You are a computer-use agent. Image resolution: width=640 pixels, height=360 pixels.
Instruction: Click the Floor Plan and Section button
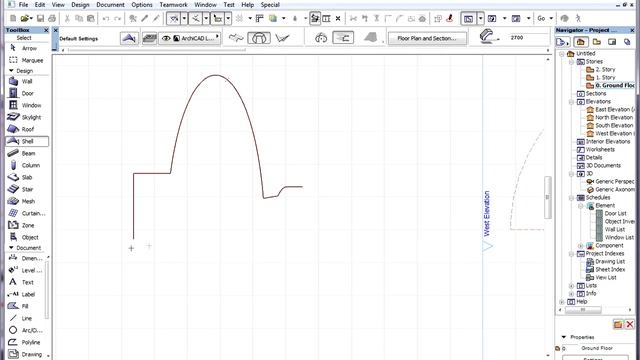pyautogui.click(x=427, y=38)
